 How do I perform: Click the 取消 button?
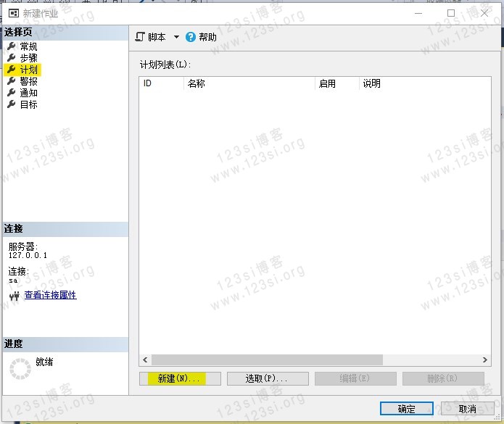click(468, 409)
